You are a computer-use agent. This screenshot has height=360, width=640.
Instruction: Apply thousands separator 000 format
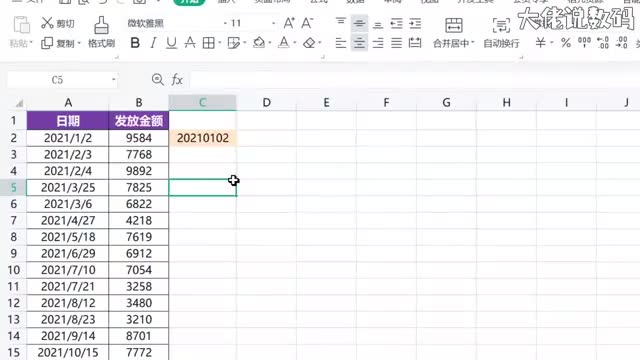pos(584,42)
